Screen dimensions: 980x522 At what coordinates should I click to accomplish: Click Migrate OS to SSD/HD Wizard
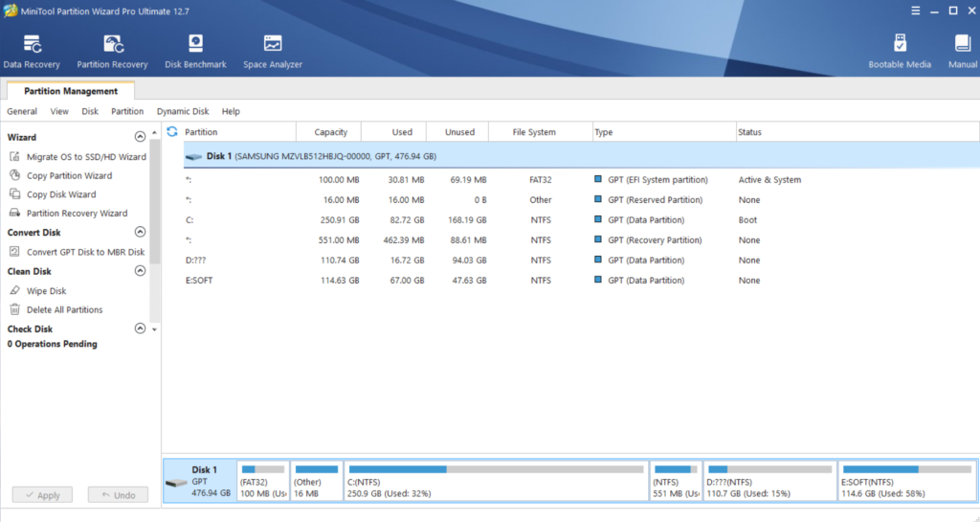point(86,156)
